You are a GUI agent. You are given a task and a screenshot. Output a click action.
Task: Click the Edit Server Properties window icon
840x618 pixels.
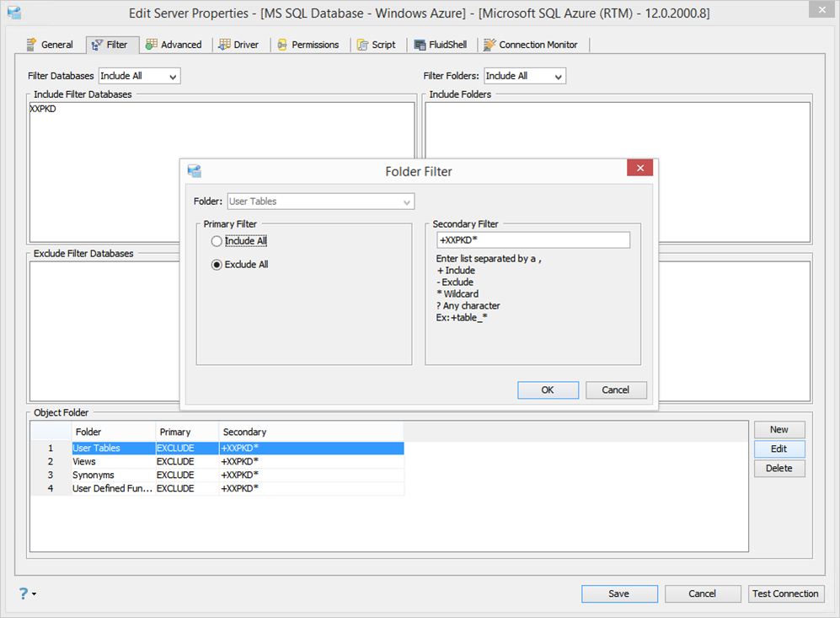pyautogui.click(x=14, y=13)
